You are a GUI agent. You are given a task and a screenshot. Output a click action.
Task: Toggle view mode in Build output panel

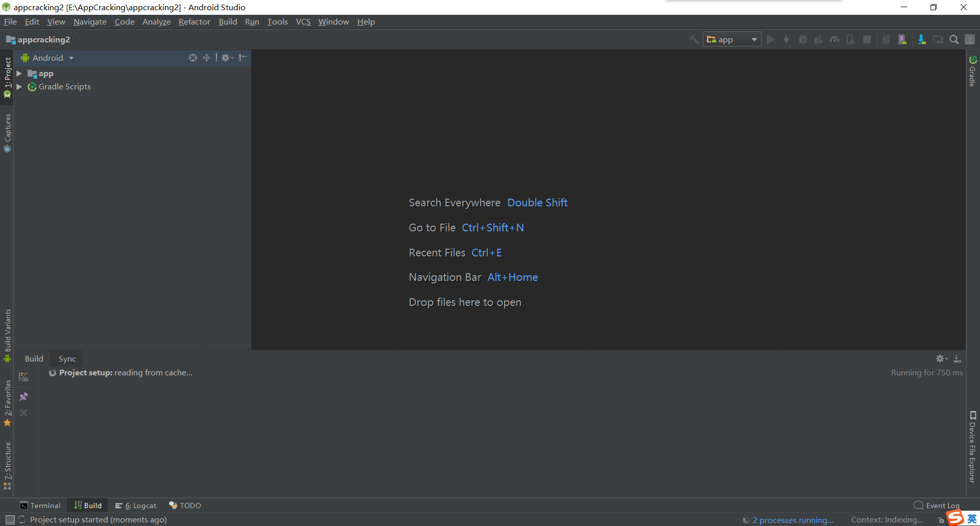(23, 377)
